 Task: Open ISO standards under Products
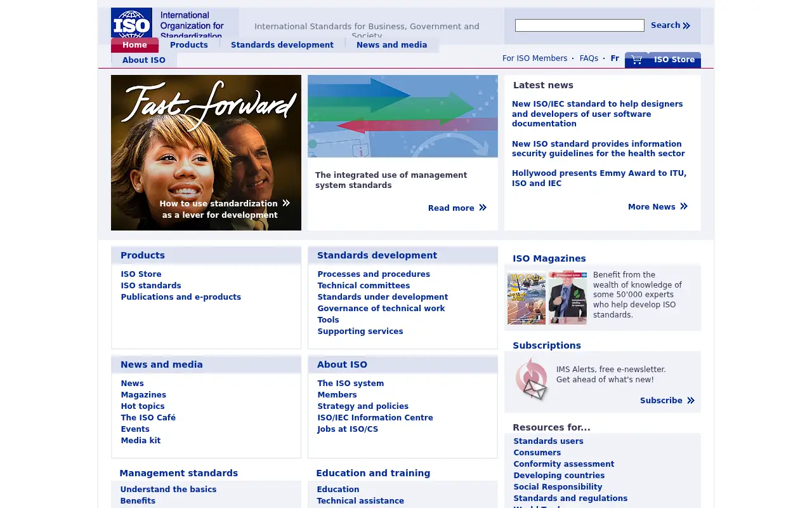[151, 286]
